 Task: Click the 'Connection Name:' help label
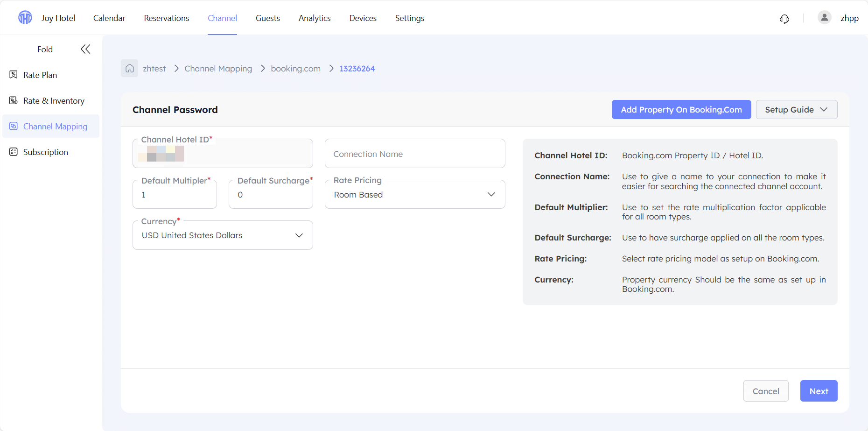pos(572,177)
